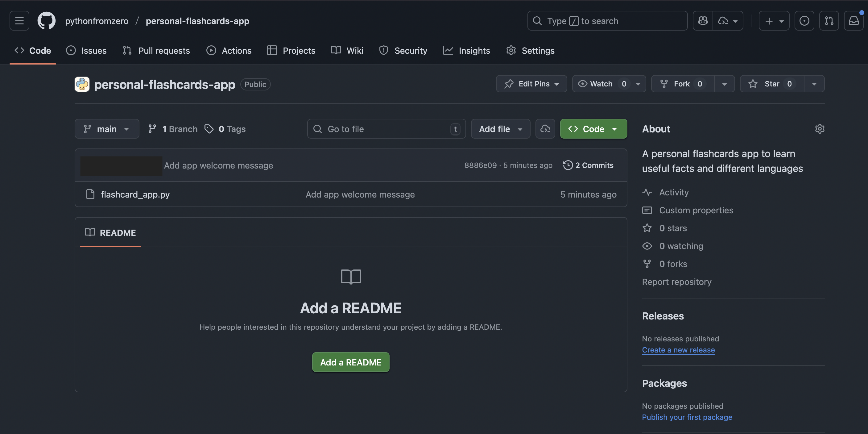This screenshot has width=868, height=434.
Task: Open the global issues icon near the avatar
Action: (805, 21)
